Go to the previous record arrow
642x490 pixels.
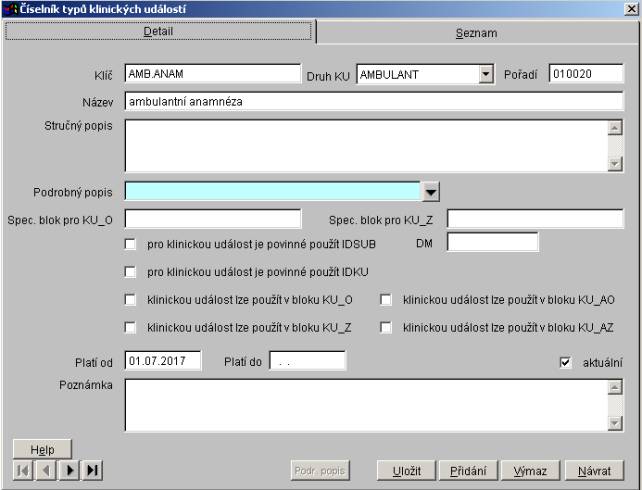[x=45, y=469]
